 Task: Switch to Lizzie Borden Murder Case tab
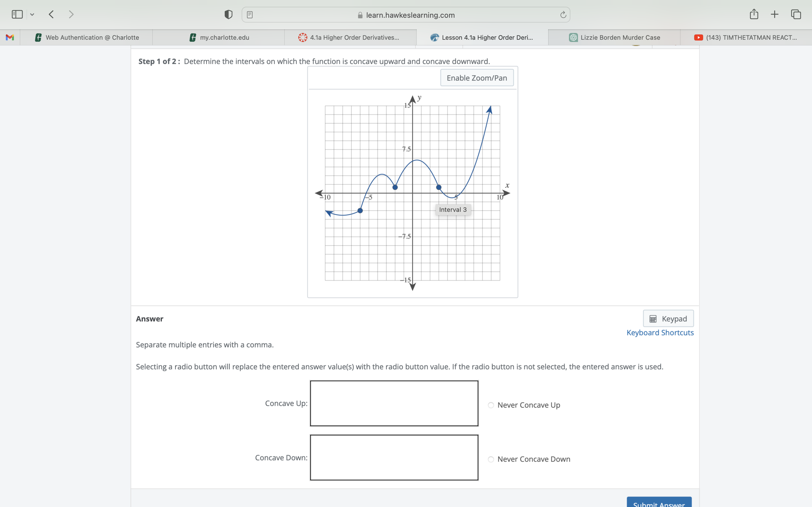[614, 37]
